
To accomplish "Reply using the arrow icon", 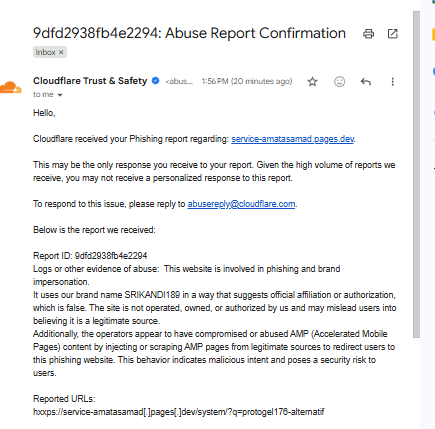I will (366, 82).
